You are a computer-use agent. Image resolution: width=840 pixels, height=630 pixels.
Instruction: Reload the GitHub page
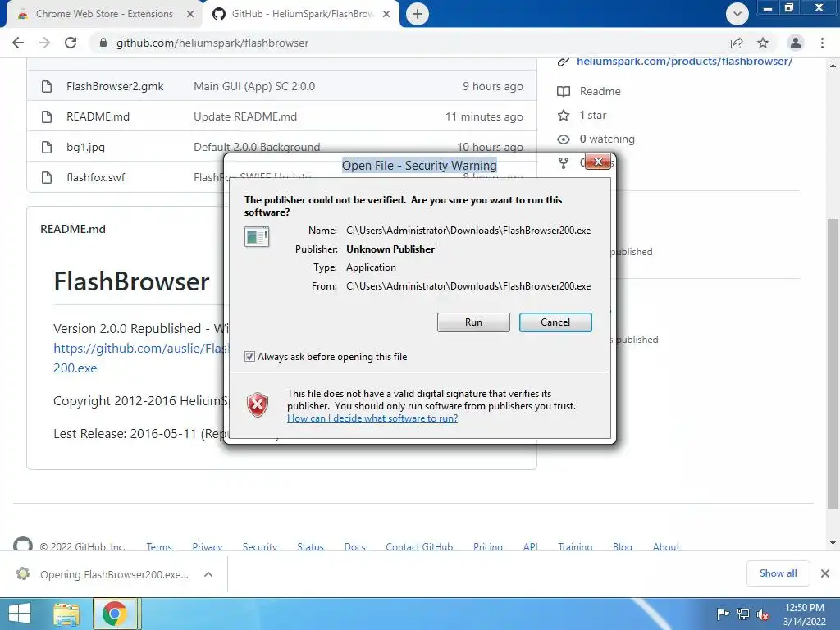71,43
